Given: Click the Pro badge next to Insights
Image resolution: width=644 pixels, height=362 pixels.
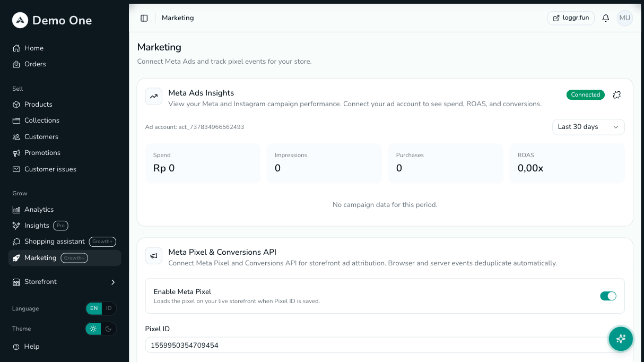Looking at the screenshot, I should (x=60, y=226).
